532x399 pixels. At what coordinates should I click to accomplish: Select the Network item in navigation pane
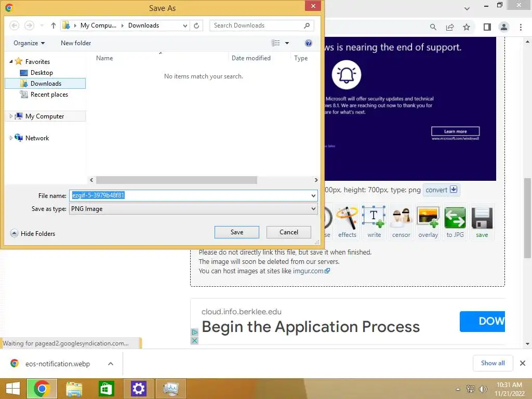coord(37,138)
